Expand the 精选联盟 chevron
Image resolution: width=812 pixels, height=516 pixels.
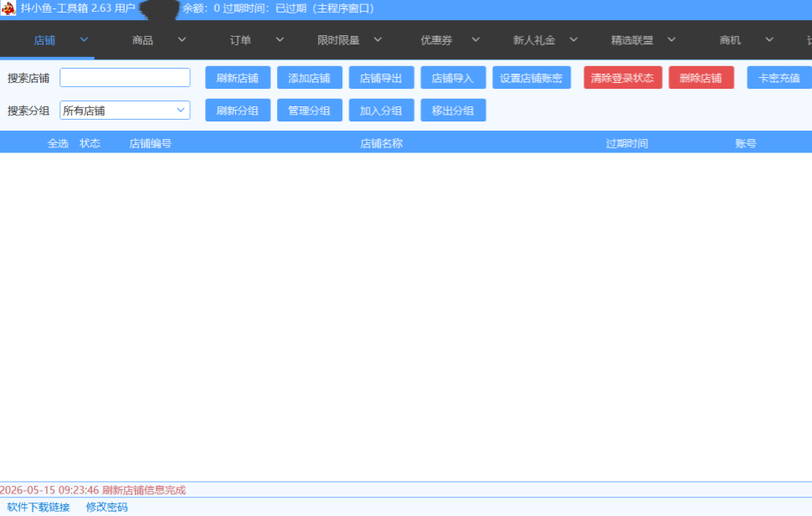(x=671, y=39)
